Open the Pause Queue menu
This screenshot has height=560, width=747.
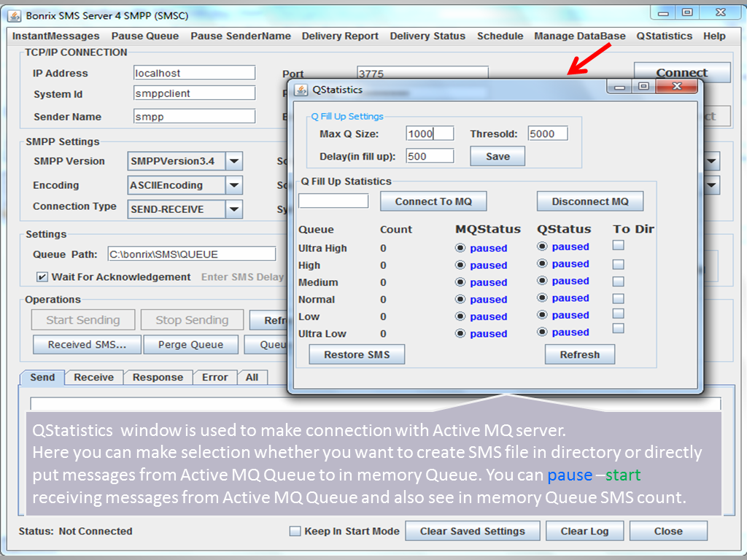pyautogui.click(x=145, y=36)
